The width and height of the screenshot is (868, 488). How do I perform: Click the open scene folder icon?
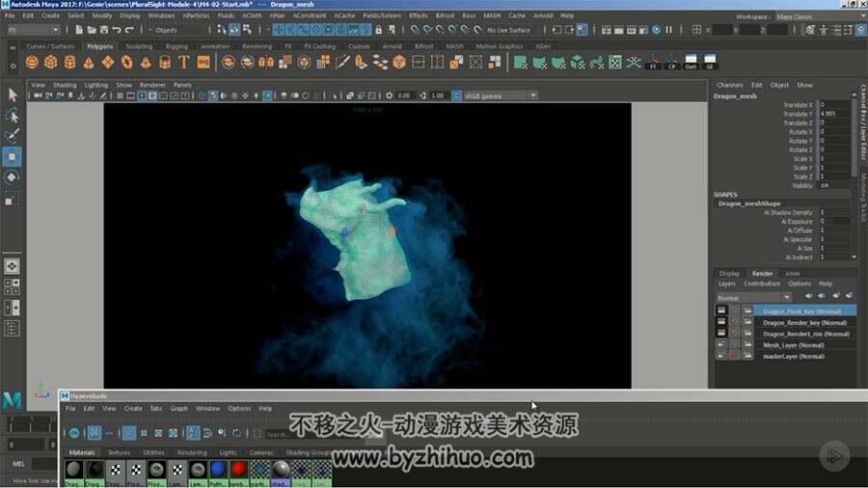click(92, 30)
